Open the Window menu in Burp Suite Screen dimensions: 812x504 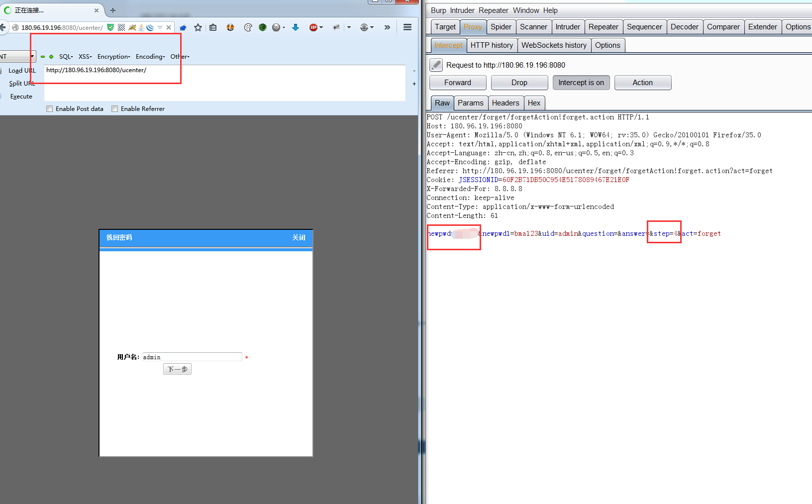[x=526, y=10]
